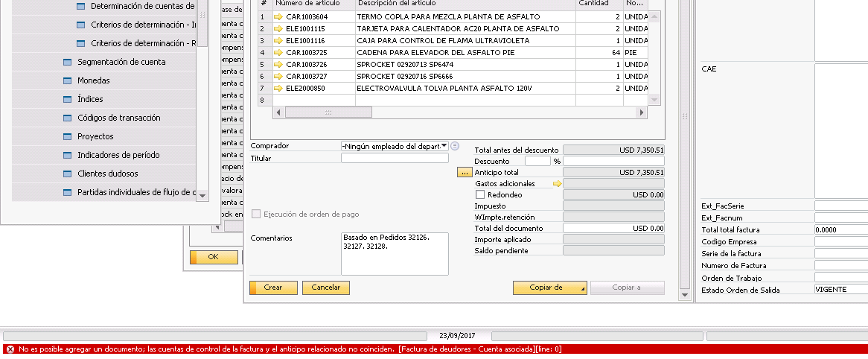Click cell SPROCKET 02920713 SP6474
868x359 pixels.
click(x=465, y=64)
